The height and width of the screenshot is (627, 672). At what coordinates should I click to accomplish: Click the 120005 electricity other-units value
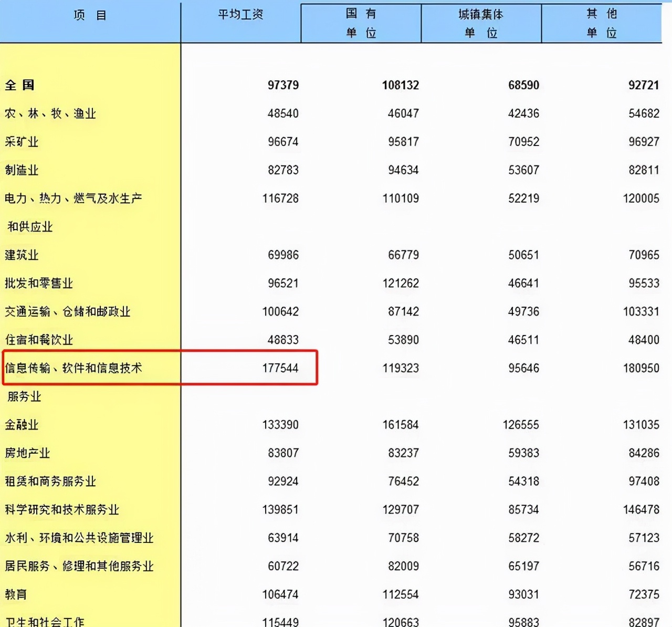click(641, 198)
